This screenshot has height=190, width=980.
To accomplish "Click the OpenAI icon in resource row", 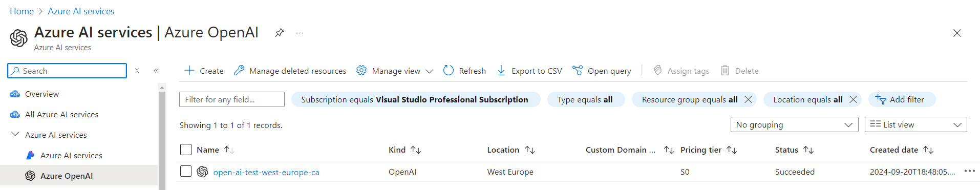I will click(x=202, y=172).
